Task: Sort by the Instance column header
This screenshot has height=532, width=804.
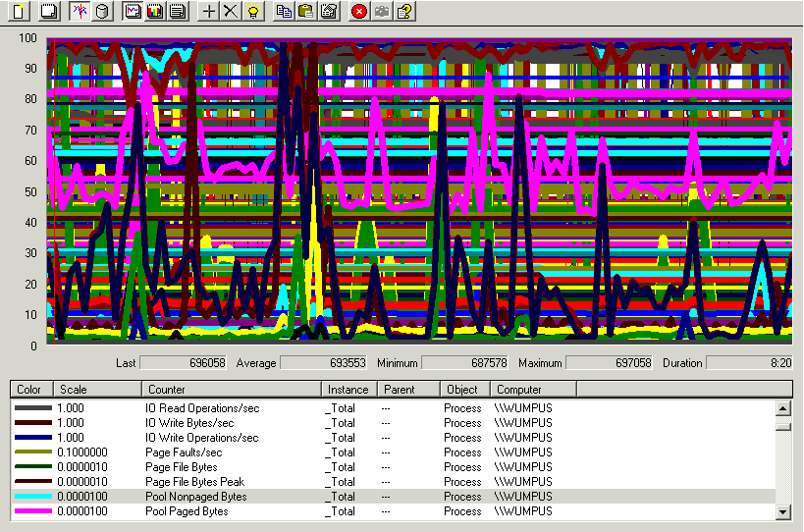Action: (349, 389)
